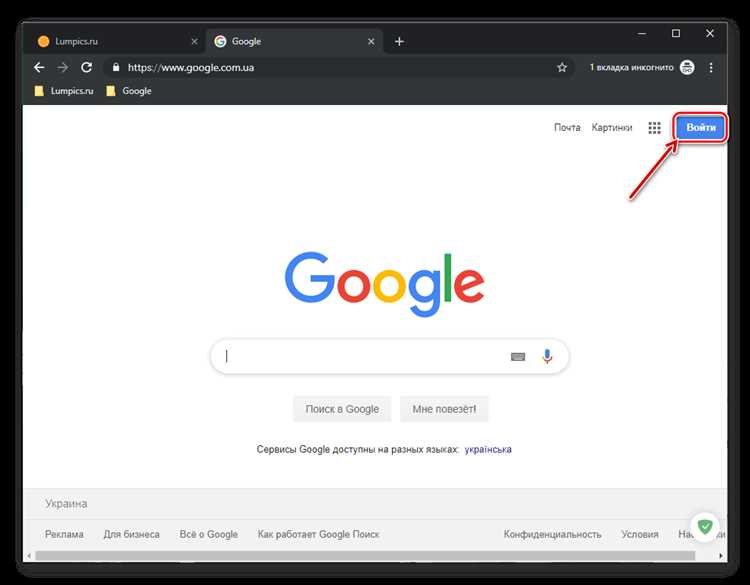Click the forward navigation arrow
This screenshot has width=750, height=585.
click(63, 67)
